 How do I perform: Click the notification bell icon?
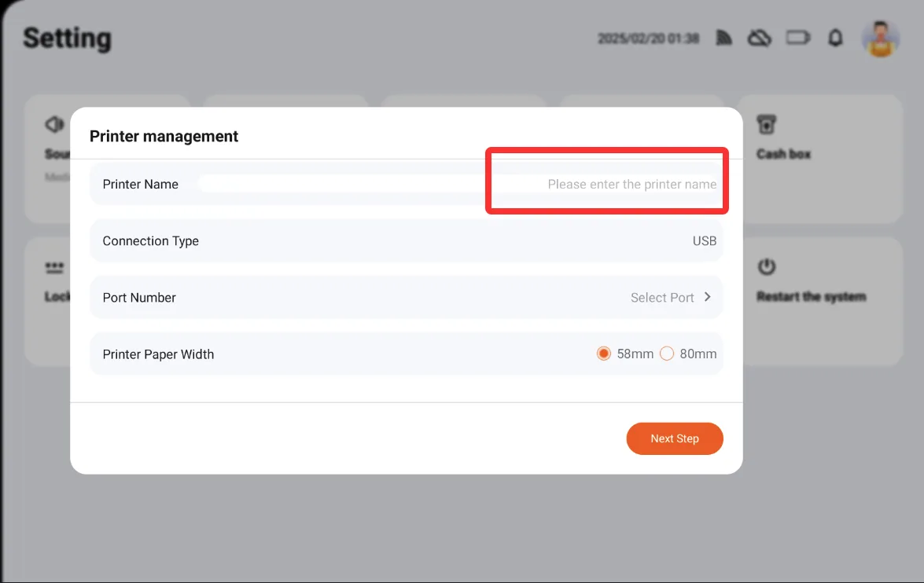tap(835, 38)
